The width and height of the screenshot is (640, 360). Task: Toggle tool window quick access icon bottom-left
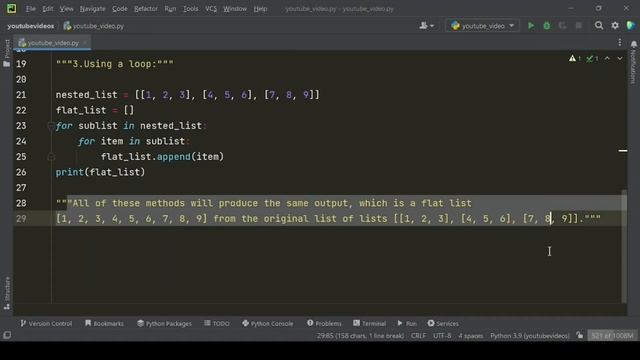7,336
